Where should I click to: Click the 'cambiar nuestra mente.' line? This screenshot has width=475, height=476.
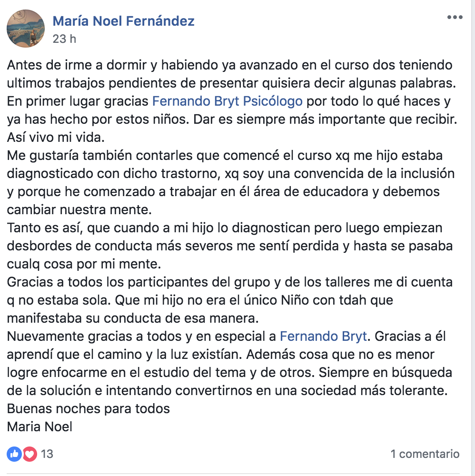79,210
